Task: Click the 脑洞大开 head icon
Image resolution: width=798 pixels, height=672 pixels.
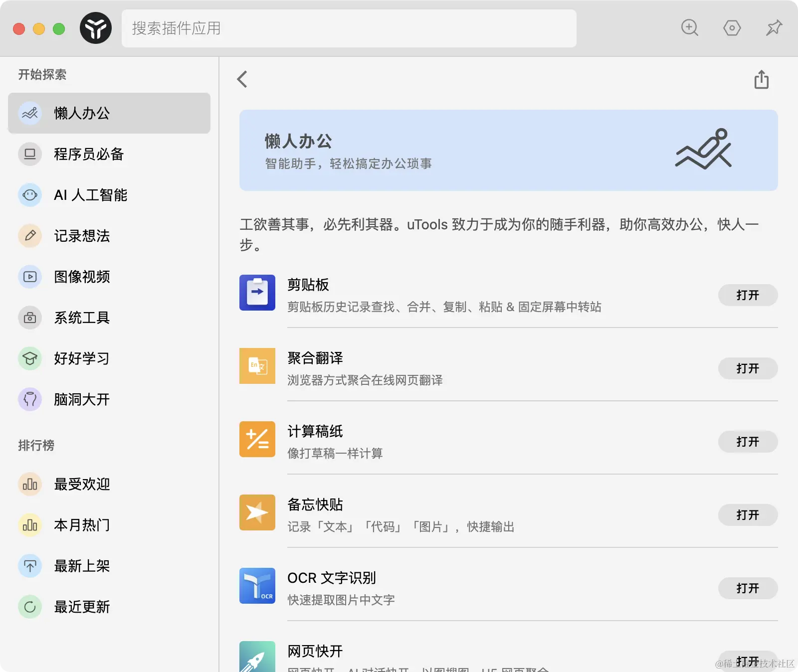Action: (x=30, y=399)
